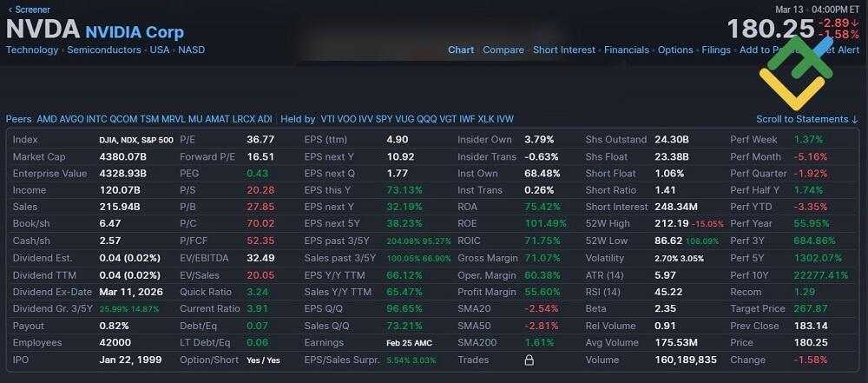Open the Chart tab
This screenshot has width=868, height=383.
click(461, 50)
